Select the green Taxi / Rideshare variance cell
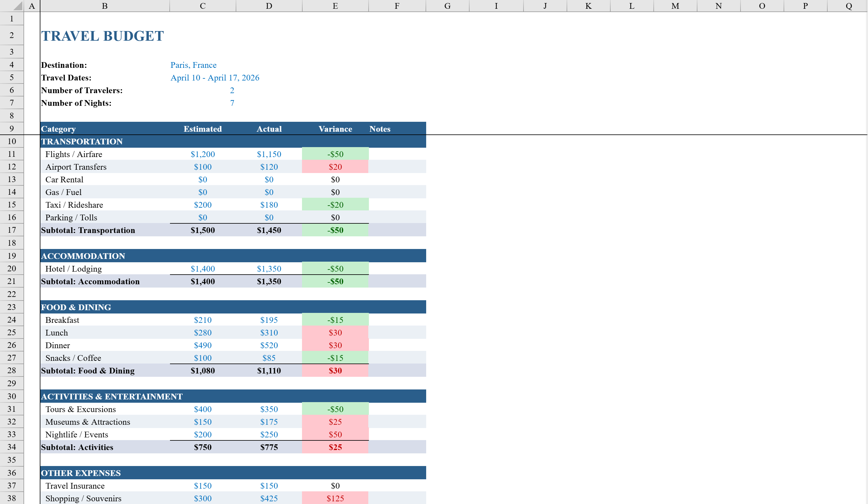Screen dimensions: 868x504 pos(335,205)
